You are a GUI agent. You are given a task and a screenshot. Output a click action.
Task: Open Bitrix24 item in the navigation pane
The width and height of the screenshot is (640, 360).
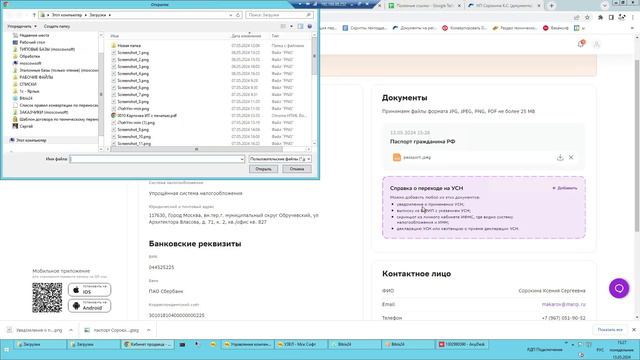point(26,98)
